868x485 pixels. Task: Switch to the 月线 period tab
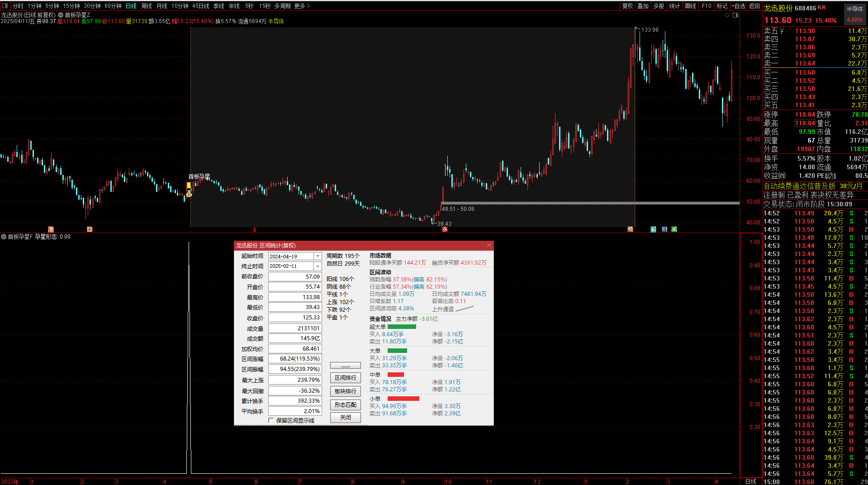coord(162,6)
